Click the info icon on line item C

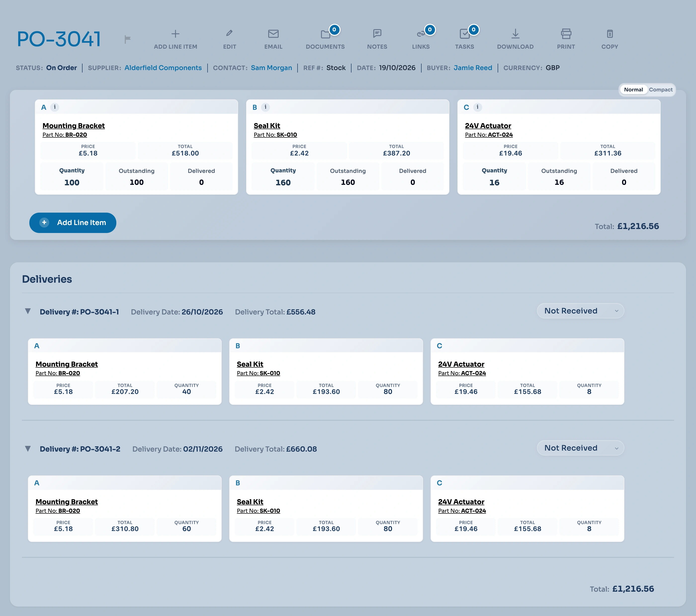coord(478,107)
